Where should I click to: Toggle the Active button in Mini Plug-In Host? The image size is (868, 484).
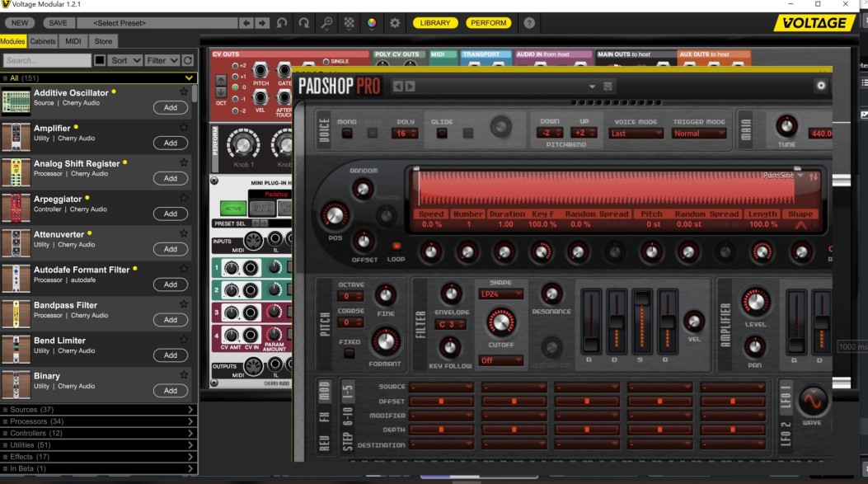233,209
